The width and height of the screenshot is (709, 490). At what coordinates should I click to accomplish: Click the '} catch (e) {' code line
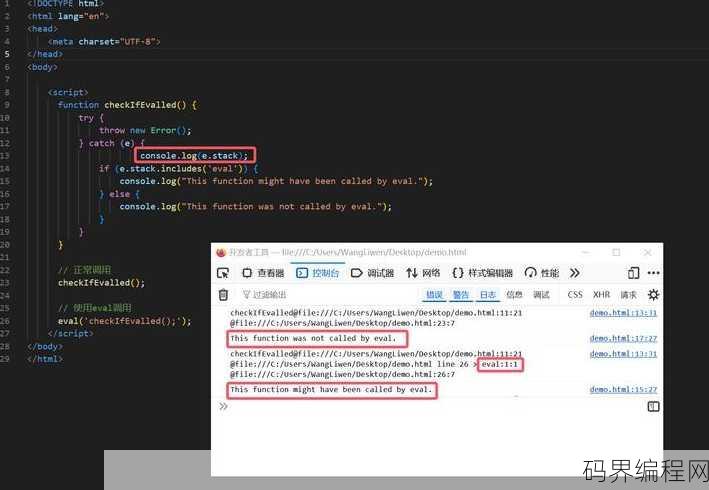coord(111,143)
